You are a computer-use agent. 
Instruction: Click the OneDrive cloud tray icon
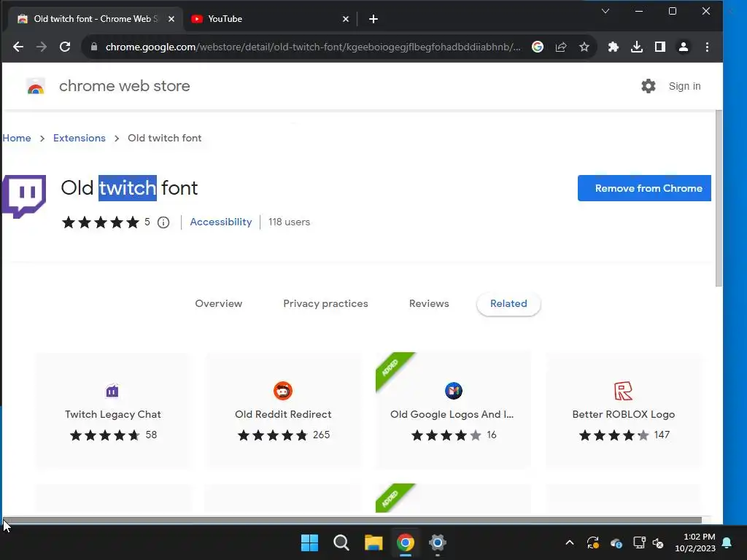click(616, 542)
